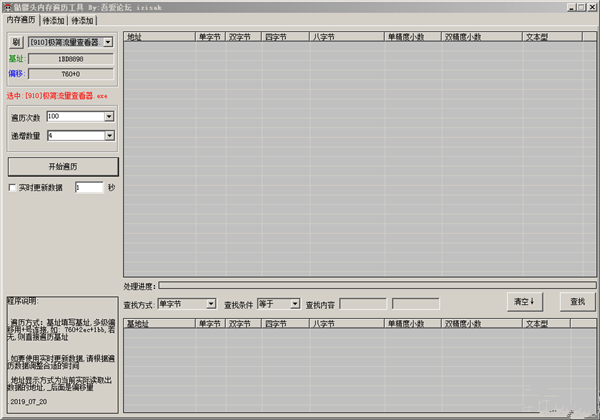The image size is (600, 420).
Task: Click the 四字节 column header in upper table
Action: tap(285, 37)
